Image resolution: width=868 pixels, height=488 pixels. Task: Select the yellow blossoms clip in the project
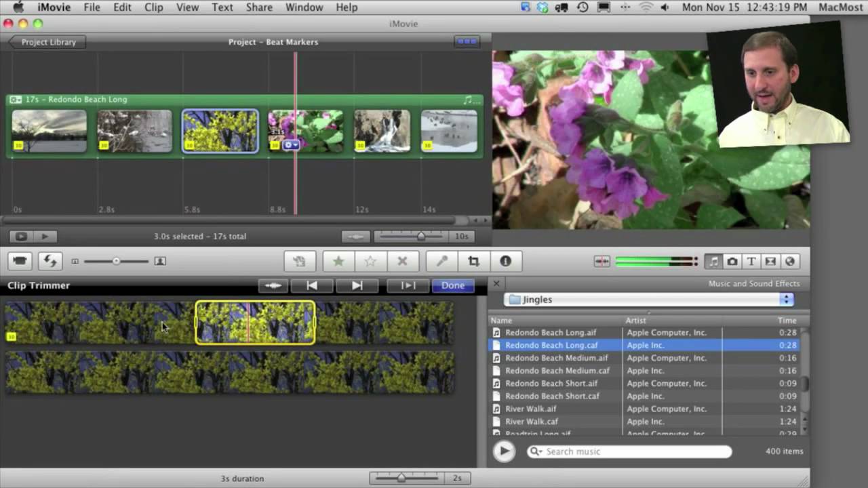coord(220,131)
